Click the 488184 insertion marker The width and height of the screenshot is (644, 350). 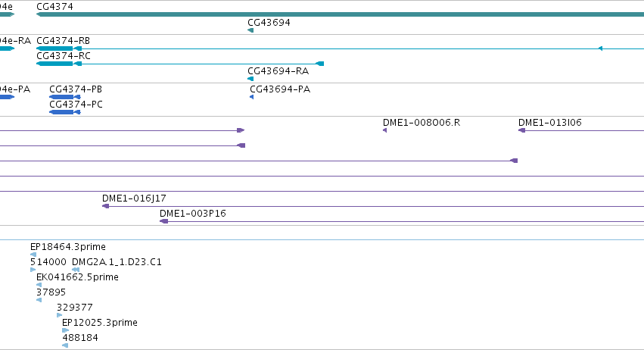(x=65, y=345)
